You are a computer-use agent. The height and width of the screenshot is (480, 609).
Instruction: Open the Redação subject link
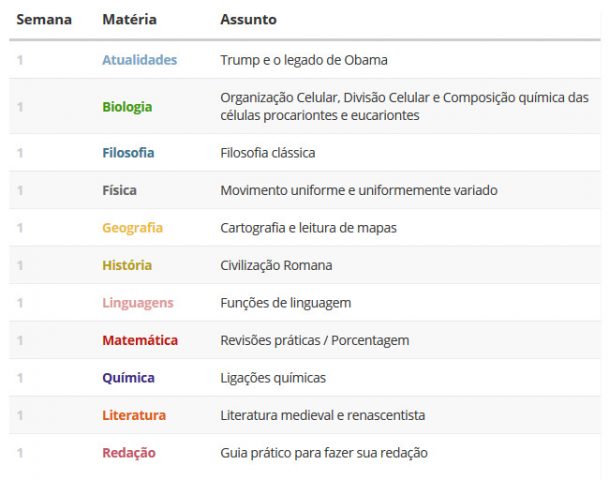coord(129,453)
